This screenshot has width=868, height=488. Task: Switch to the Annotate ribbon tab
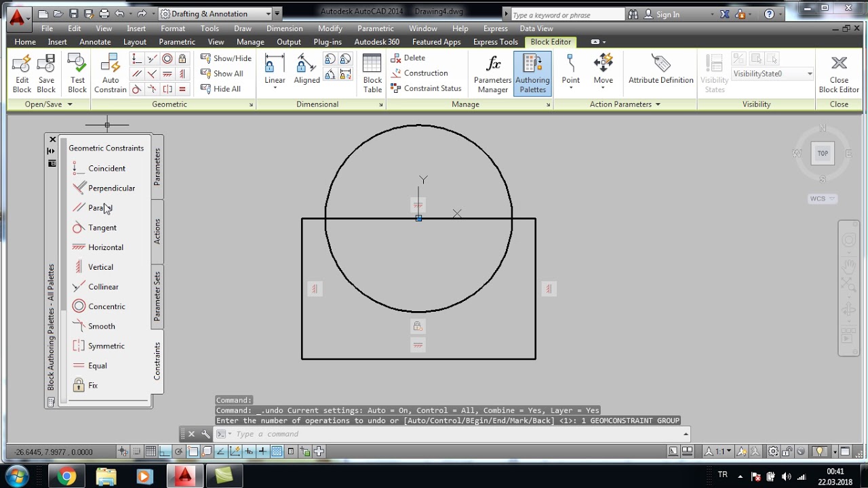coord(95,41)
